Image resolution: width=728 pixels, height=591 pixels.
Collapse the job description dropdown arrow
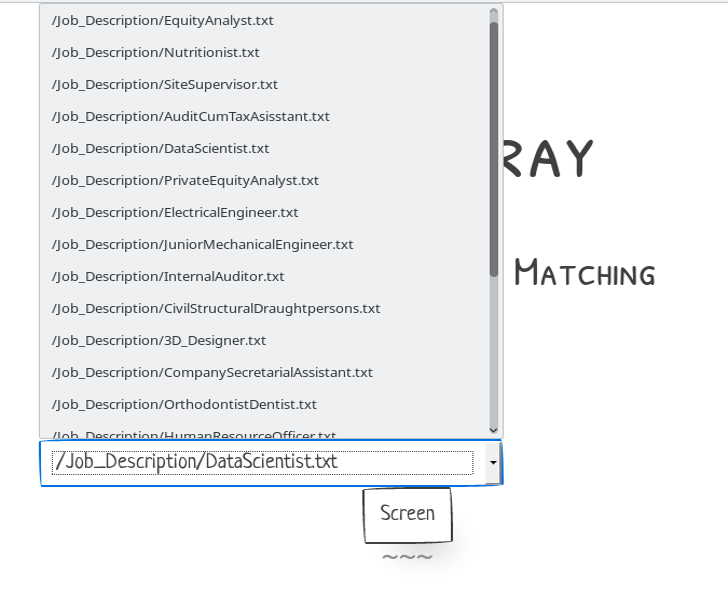point(492,463)
